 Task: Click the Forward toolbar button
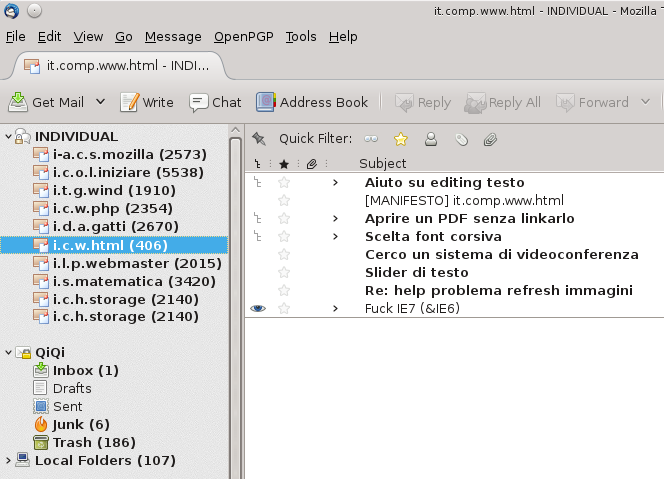(592, 102)
